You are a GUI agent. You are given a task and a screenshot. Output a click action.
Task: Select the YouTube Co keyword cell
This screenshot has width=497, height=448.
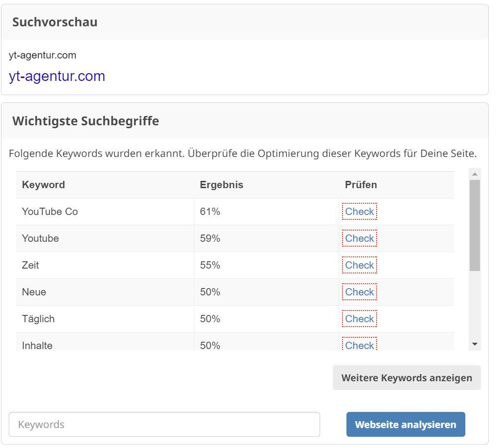(105, 212)
